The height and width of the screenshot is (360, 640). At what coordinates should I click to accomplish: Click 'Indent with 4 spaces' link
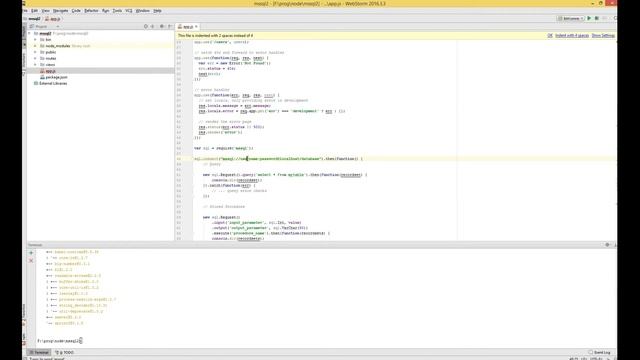(x=572, y=36)
